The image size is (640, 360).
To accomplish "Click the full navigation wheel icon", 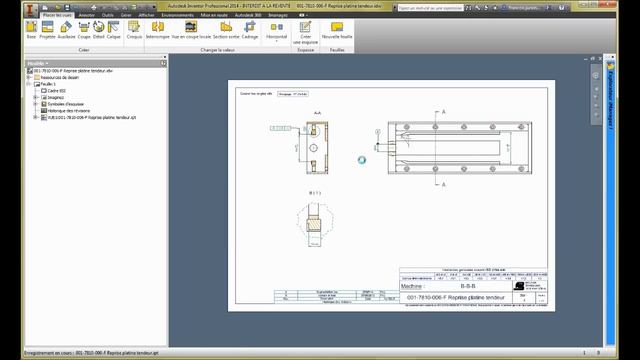I will point(596,76).
